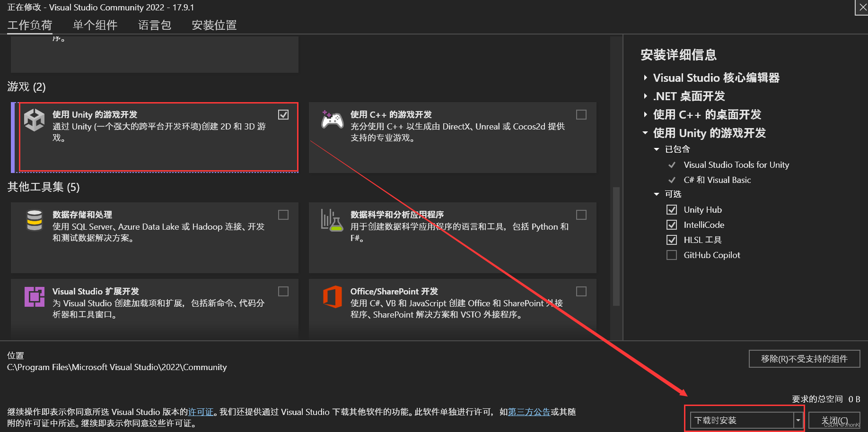Screen dimensions: 868x432
Task: Check the 数据科学和分析应用程序 workload
Action: coord(581,215)
